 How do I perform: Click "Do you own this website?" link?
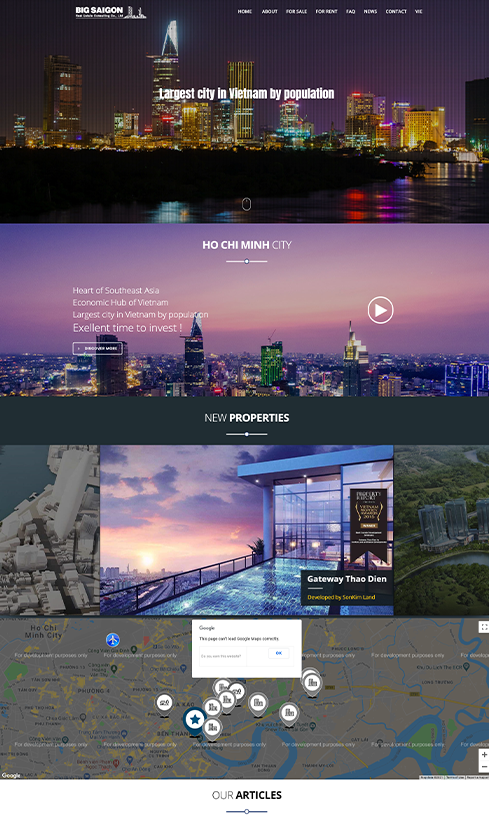(x=221, y=656)
